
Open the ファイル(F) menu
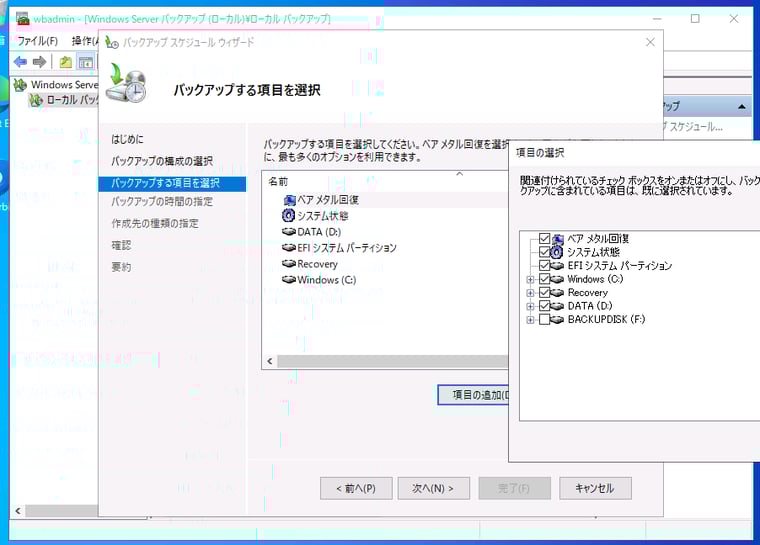38,41
